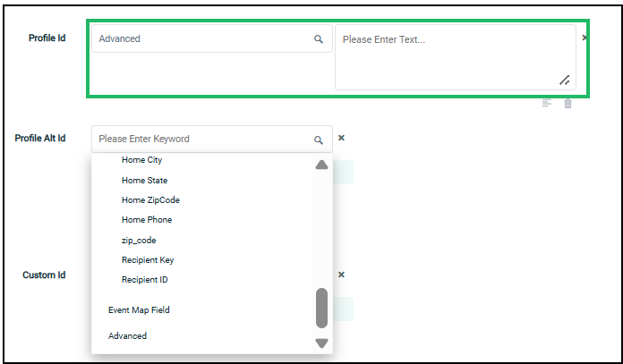Select Home State option

[144, 181]
